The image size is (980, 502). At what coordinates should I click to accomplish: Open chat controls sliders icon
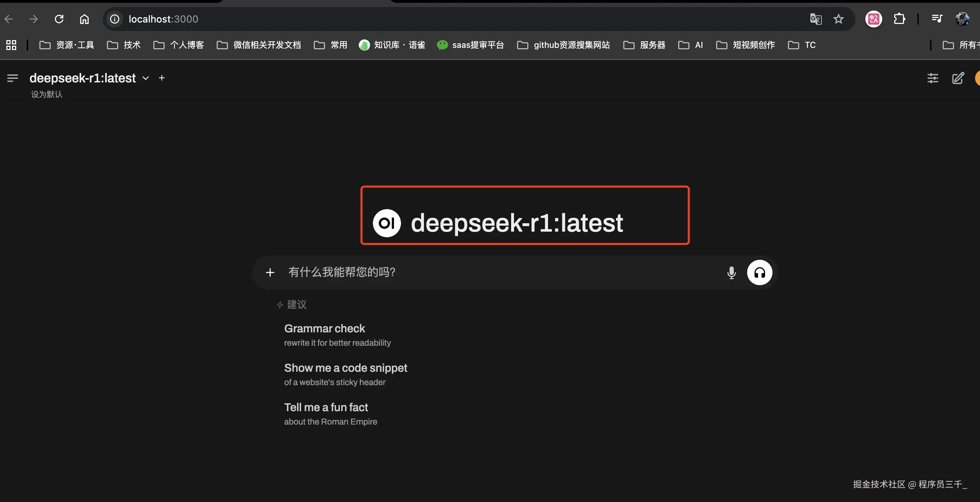pyautogui.click(x=933, y=79)
